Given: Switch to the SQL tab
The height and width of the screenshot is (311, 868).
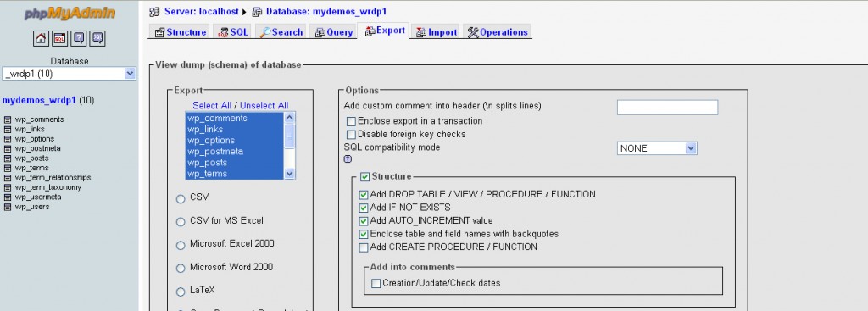Looking at the screenshot, I should coord(232,32).
